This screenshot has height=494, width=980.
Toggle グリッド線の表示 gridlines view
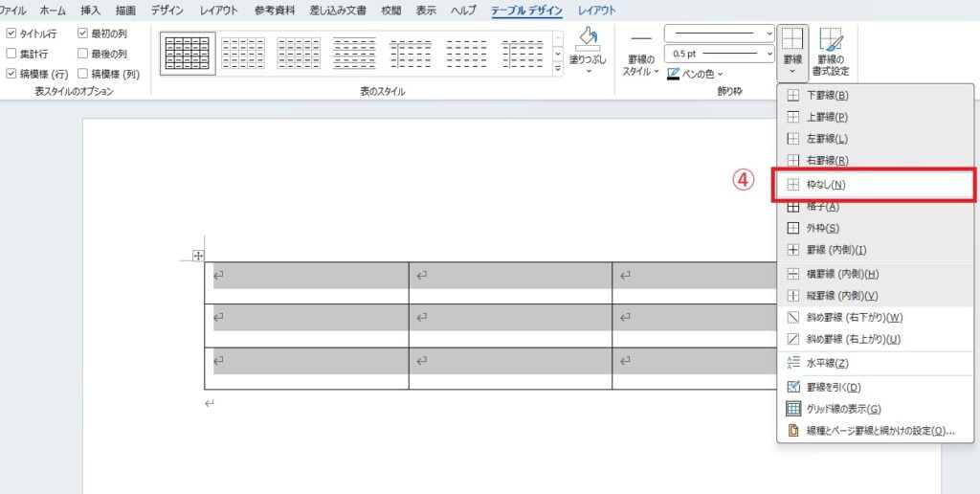(x=875, y=409)
